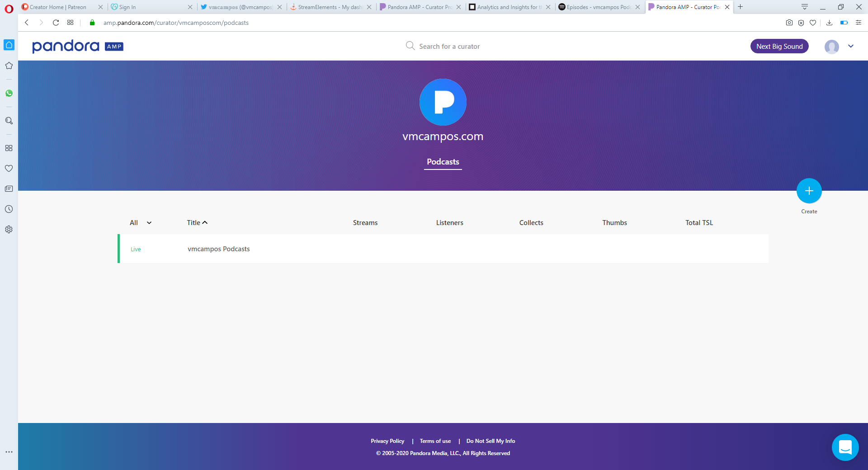Image resolution: width=868 pixels, height=470 pixels.
Task: Select the Podcasts tab
Action: pyautogui.click(x=443, y=162)
